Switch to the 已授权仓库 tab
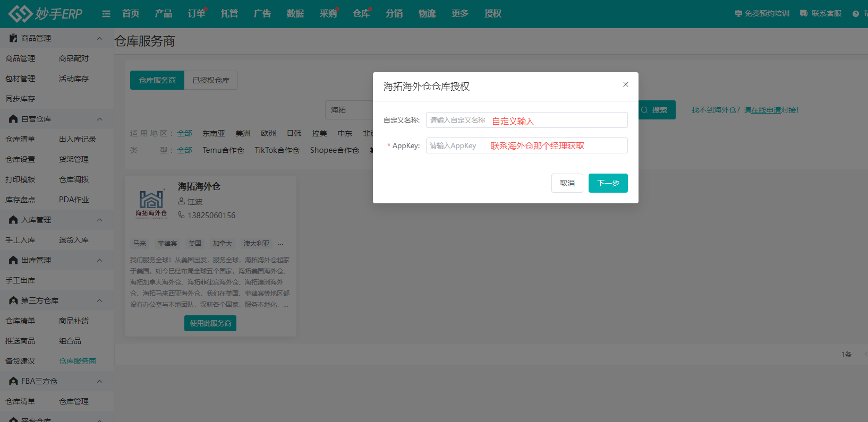Screen dimensions: 868x422 211,80
